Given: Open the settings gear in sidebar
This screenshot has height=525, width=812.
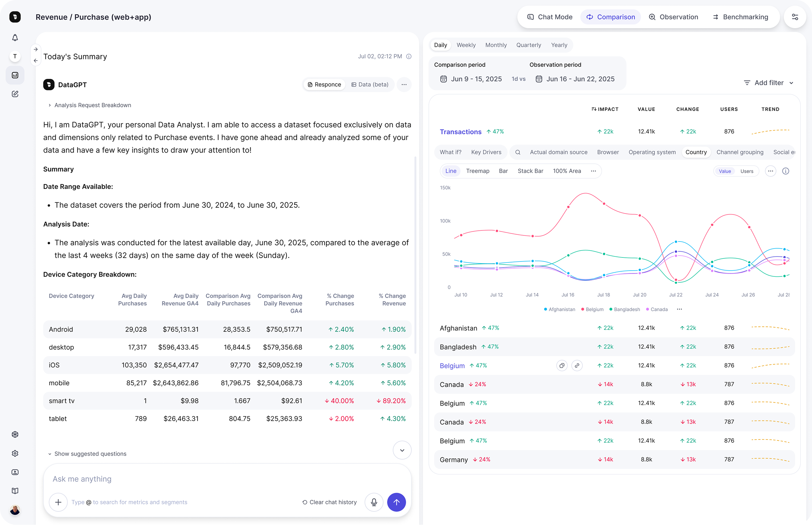Looking at the screenshot, I should pos(15,453).
